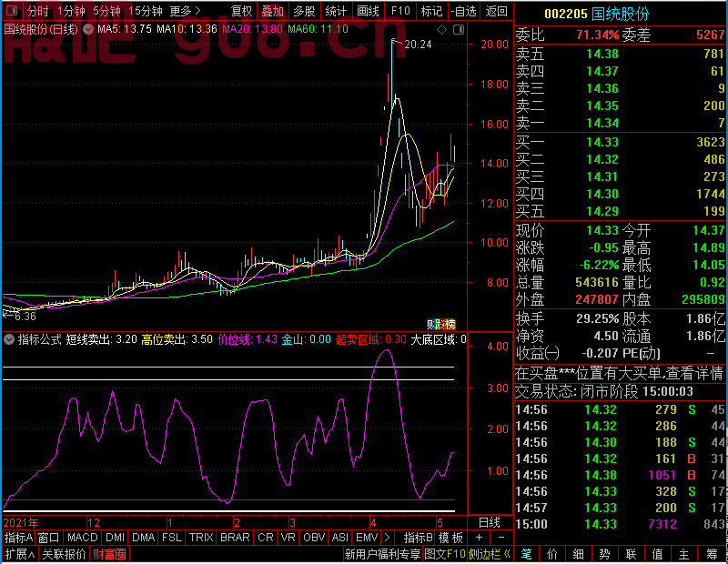
Task: Switch to 1分钟 period
Action: [72, 11]
